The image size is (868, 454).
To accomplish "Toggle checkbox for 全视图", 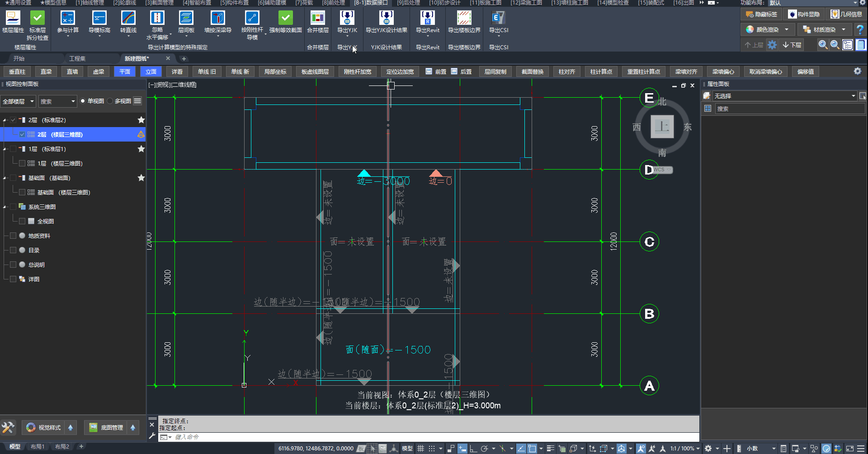I will point(22,221).
